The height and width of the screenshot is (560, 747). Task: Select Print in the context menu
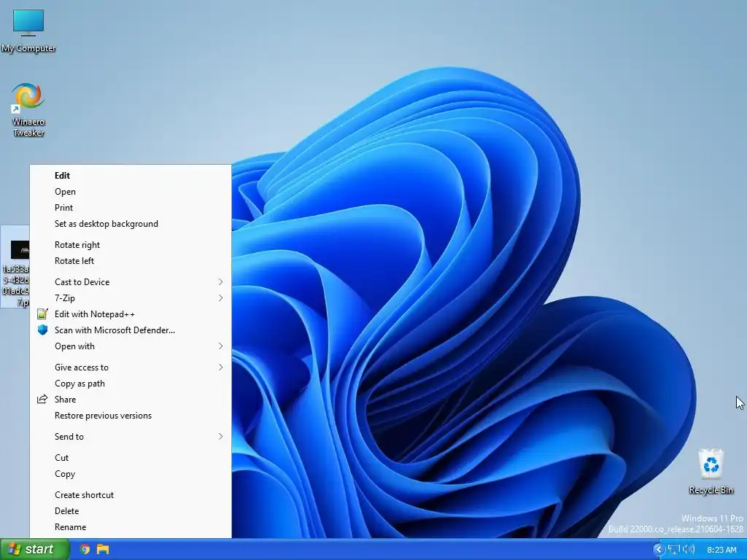pyautogui.click(x=131, y=208)
